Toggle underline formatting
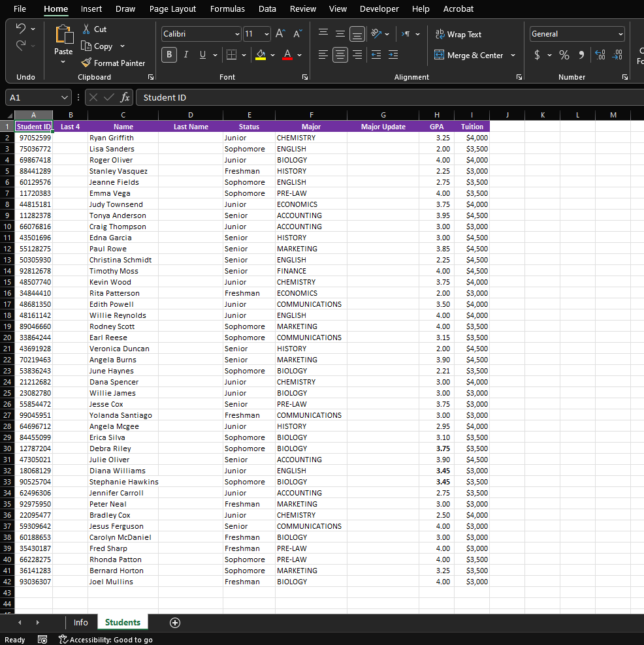The image size is (644, 645). pyautogui.click(x=202, y=55)
